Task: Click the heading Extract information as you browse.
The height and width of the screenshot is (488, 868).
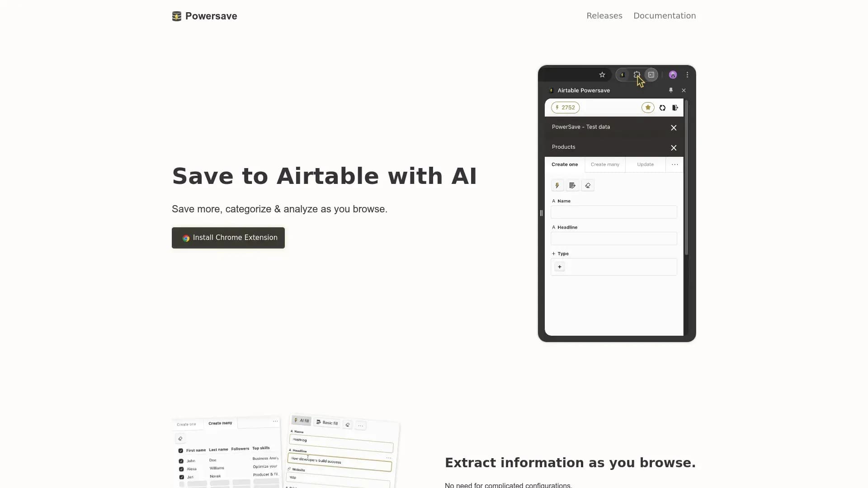Action: click(x=571, y=463)
